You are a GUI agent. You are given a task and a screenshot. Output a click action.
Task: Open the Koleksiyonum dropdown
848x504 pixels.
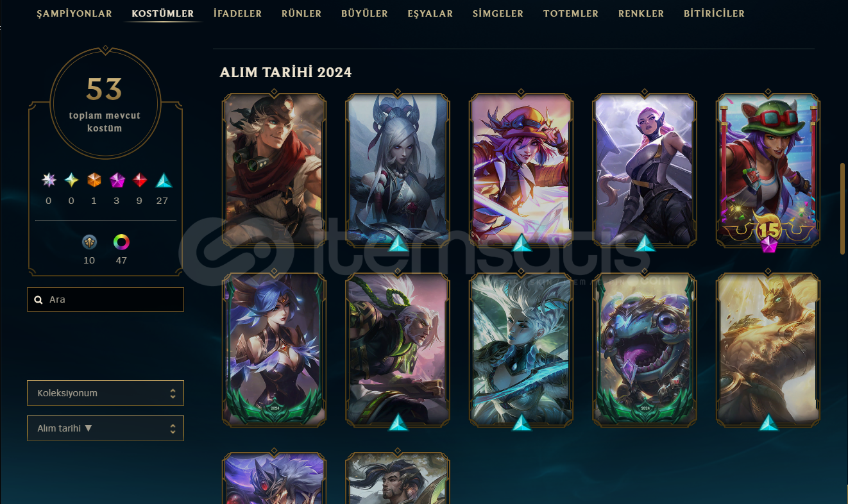[x=105, y=393]
